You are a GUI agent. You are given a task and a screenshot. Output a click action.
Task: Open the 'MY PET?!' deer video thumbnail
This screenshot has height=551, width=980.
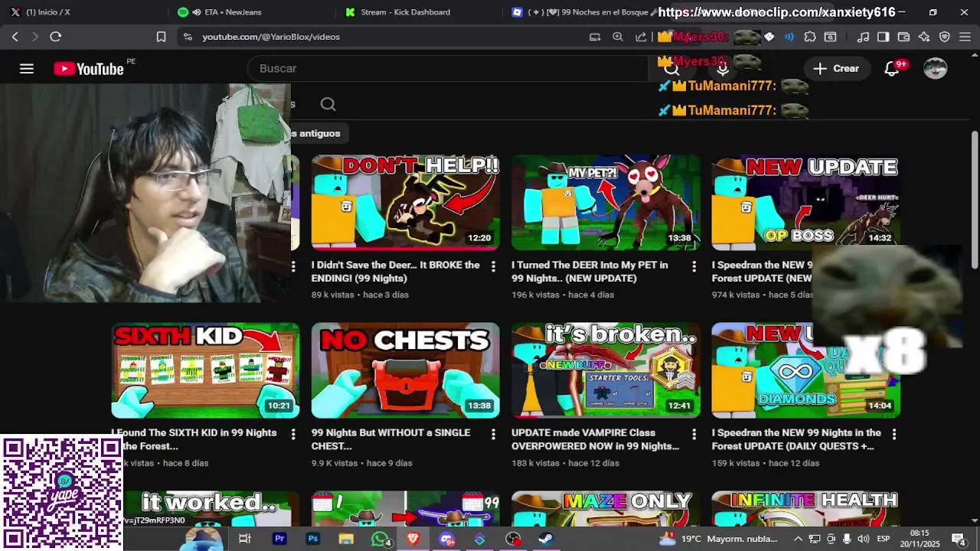pyautogui.click(x=606, y=202)
